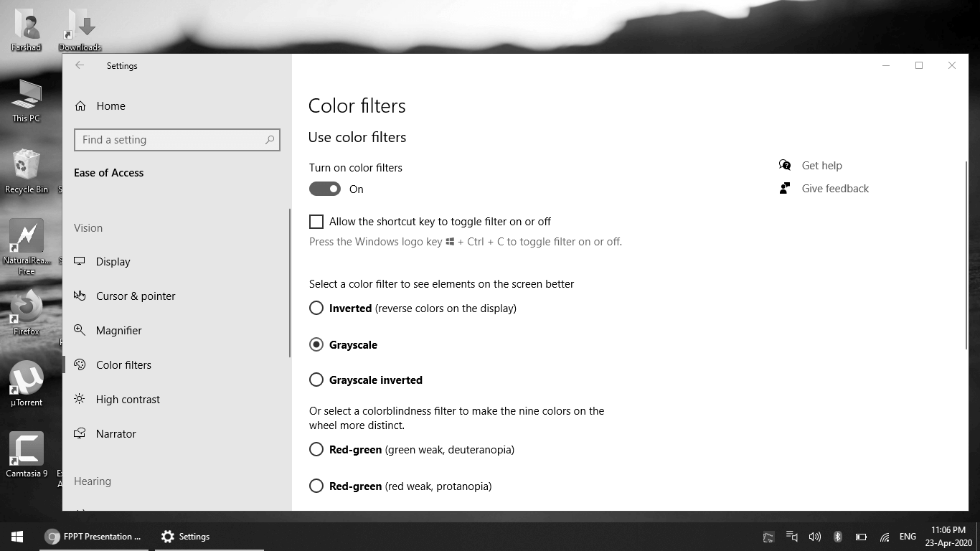Click the Home house icon
The image size is (980, 551).
[80, 105]
